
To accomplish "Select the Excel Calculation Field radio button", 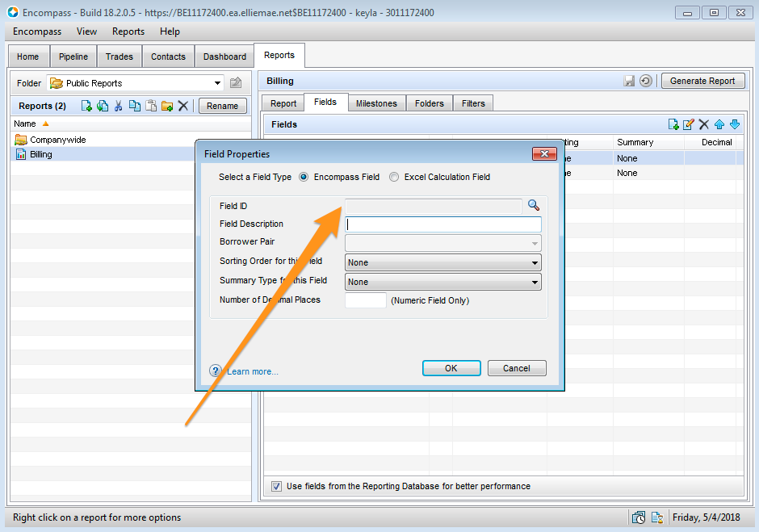I will point(394,177).
